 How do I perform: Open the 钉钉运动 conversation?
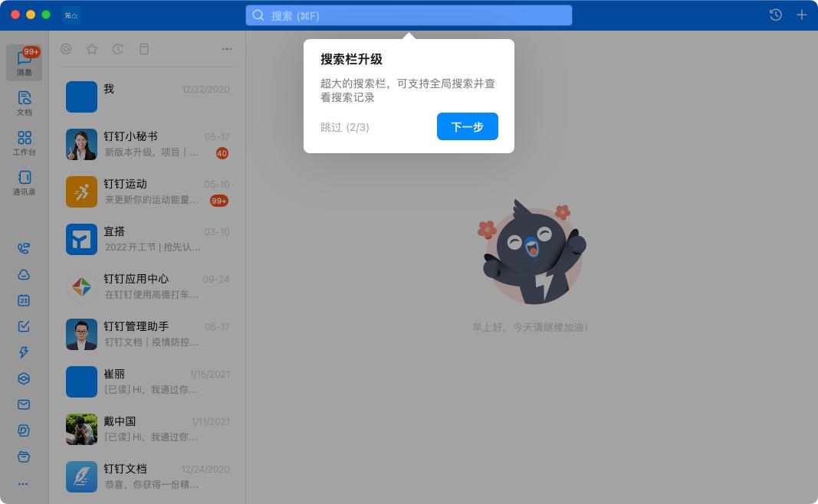pos(148,191)
